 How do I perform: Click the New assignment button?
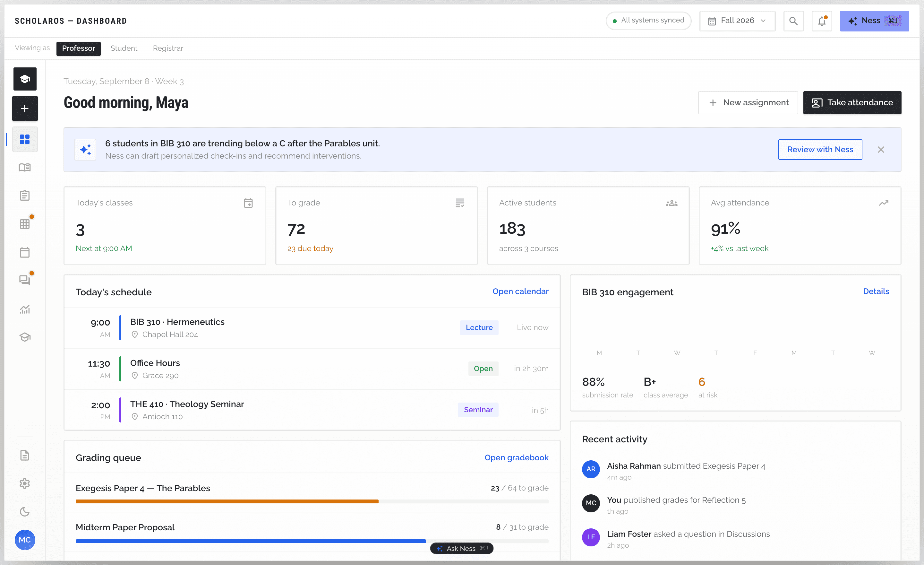pos(748,102)
